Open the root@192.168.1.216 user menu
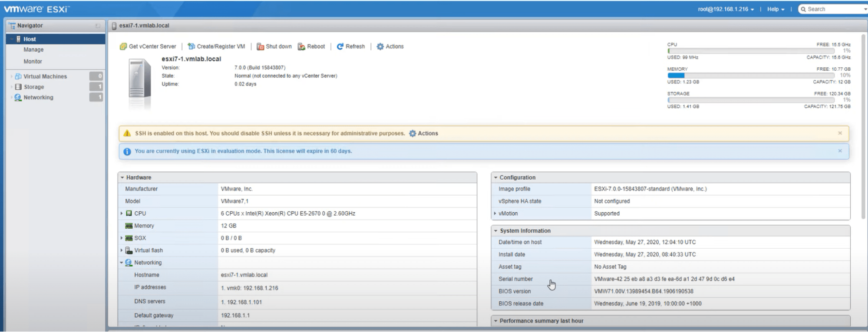The height and width of the screenshot is (332, 868). (x=726, y=9)
